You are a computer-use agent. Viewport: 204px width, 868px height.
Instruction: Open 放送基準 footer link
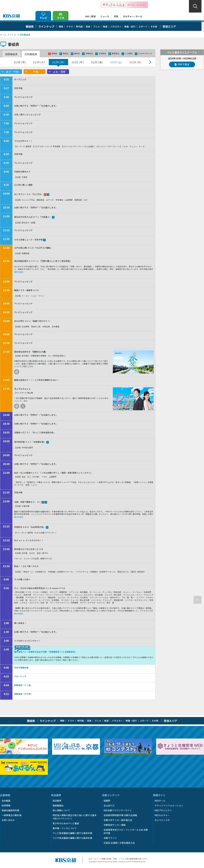(x=57, y=801)
